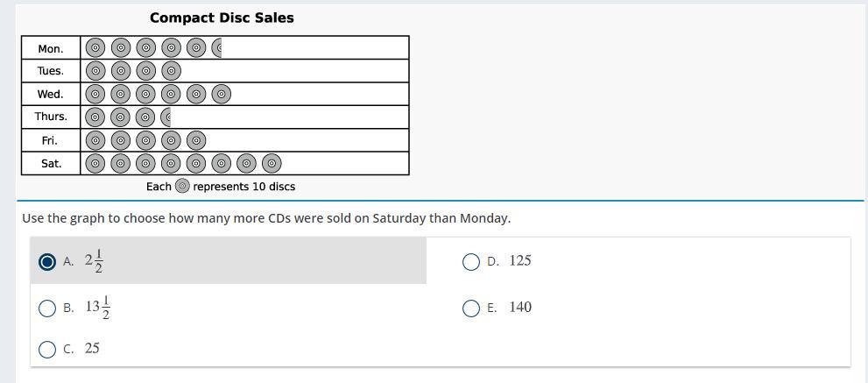Choose option E radio button
Screen dimensions: 868x383
[x=471, y=308]
